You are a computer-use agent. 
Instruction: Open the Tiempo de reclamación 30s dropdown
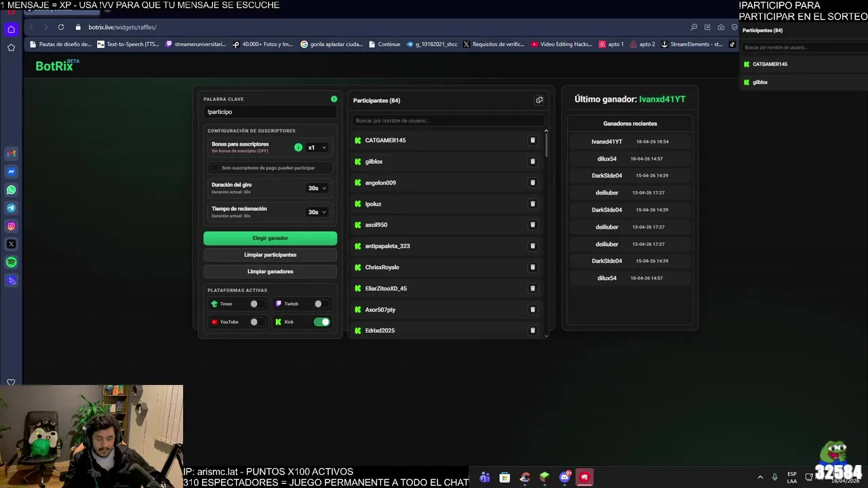(317, 211)
